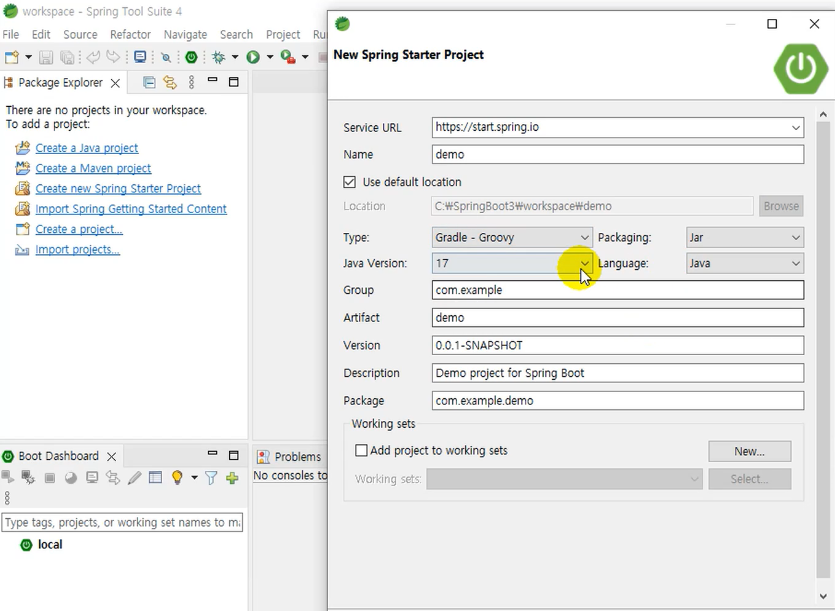Click the Run with external tools icon
This screenshot has width=835, height=611.
click(288, 57)
